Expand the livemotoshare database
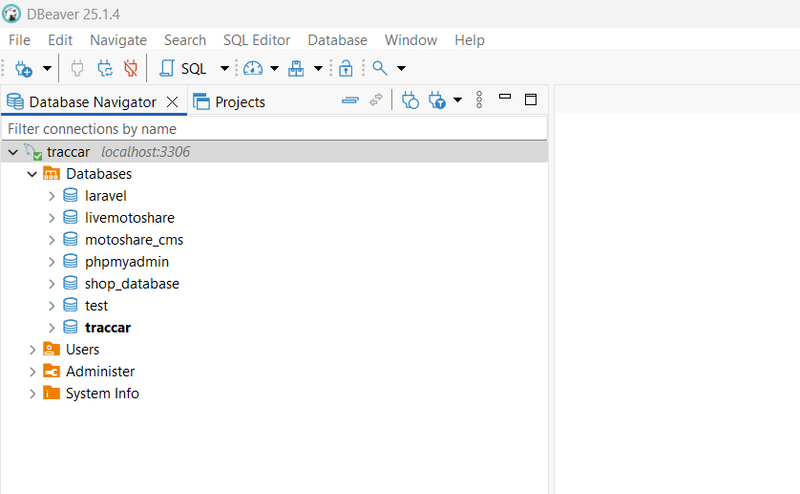This screenshot has height=494, width=800. pyautogui.click(x=52, y=218)
